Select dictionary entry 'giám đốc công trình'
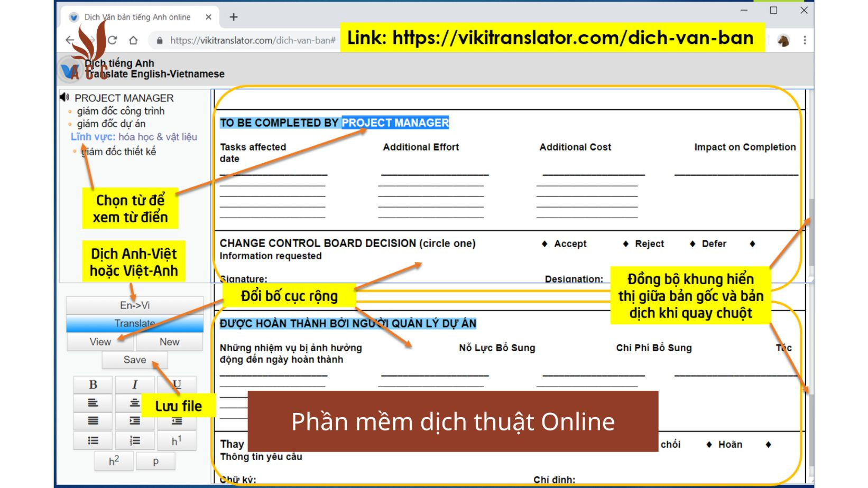The height and width of the screenshot is (488, 868). click(x=121, y=111)
